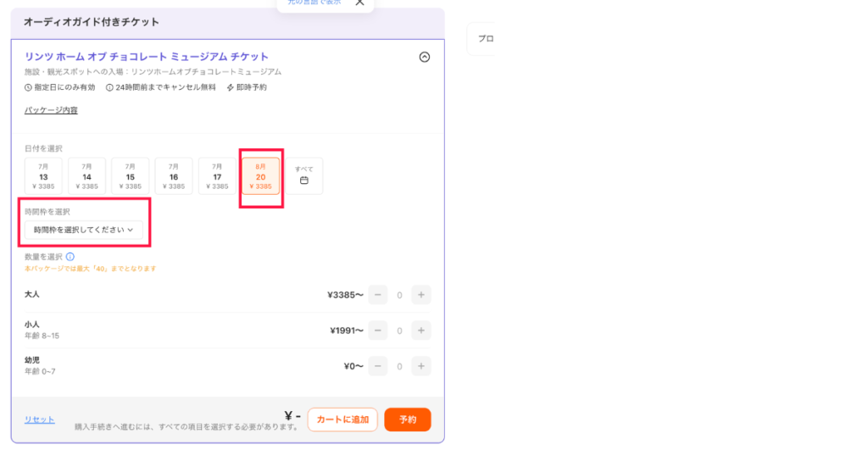Increase 大人 quantity with plus button
The image size is (868, 456).
(x=421, y=295)
